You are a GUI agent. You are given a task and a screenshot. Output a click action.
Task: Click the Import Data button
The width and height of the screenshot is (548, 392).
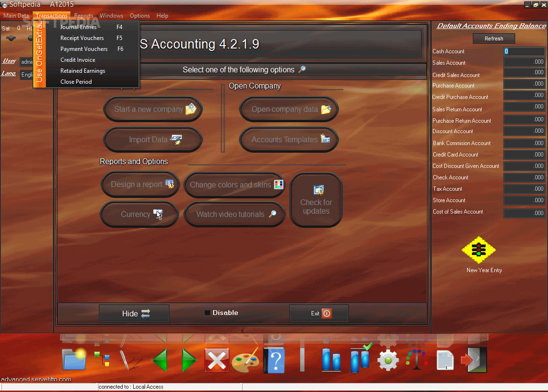153,139
